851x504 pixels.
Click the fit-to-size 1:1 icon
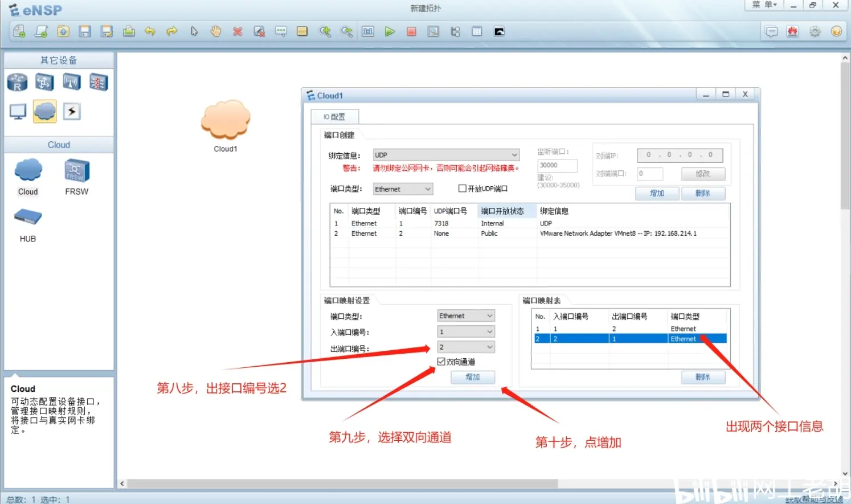coord(368,31)
